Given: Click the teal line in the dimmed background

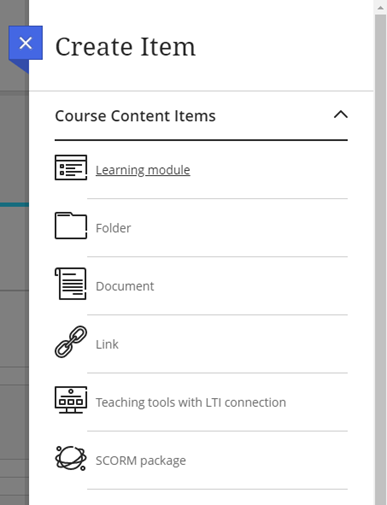Looking at the screenshot, I should (14, 205).
